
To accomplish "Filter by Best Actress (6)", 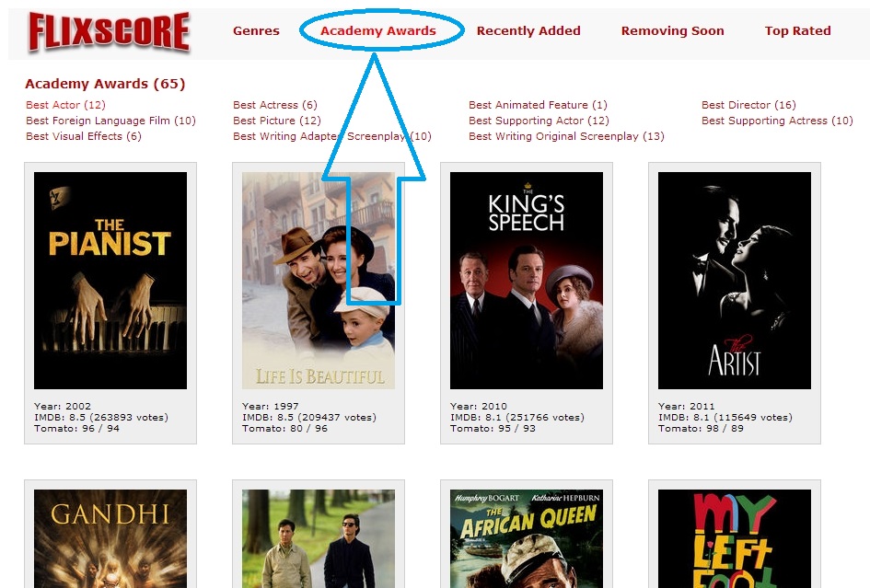I will [274, 105].
